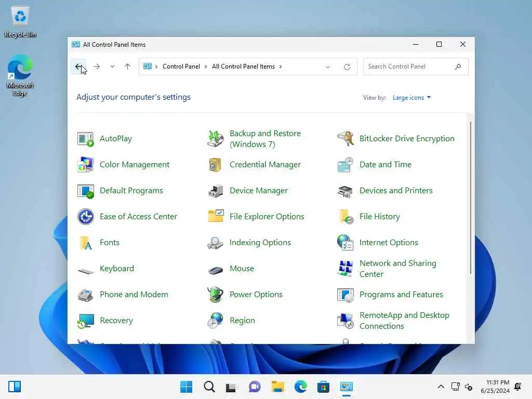Open File Explorer from the taskbar
This screenshot has height=399, width=532.
[277, 387]
